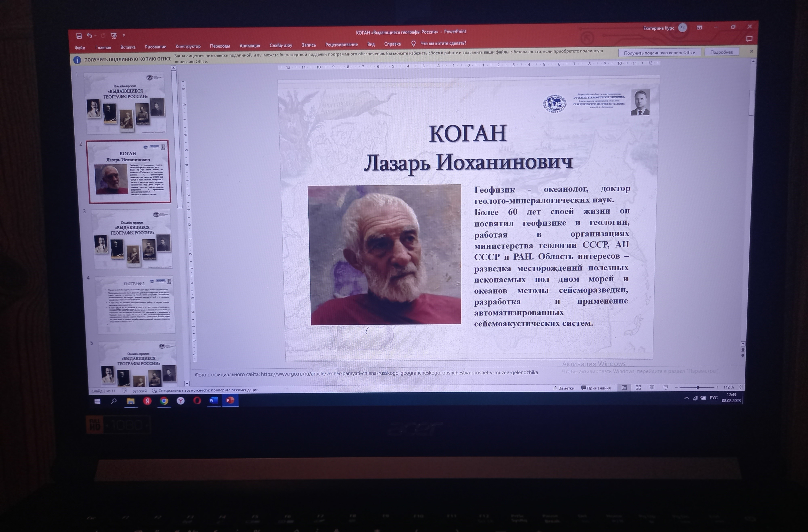Switch to Slide Sorter view icon
This screenshot has width=808, height=532.
(x=638, y=388)
